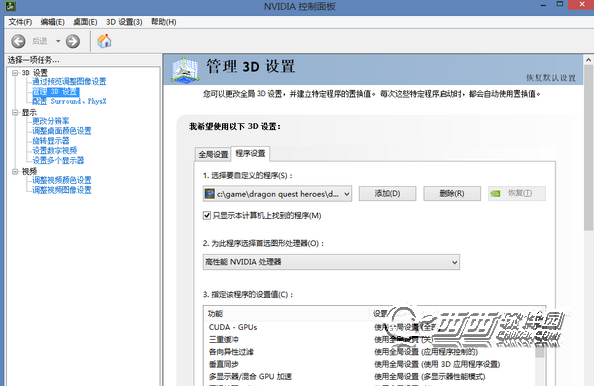Click the 添加(D) button
The height and width of the screenshot is (386, 594).
pos(387,194)
